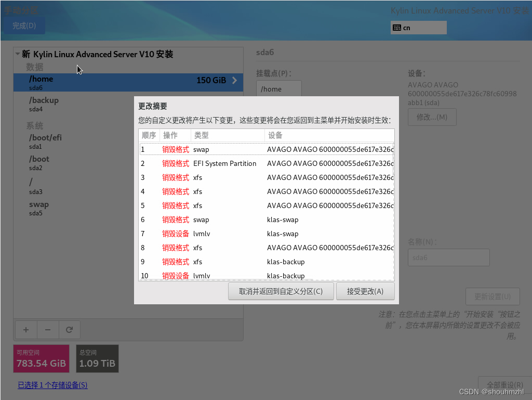Screen dimensions: 532x400
Task: Select row 6 swap on klas-swap
Action: pos(267,220)
